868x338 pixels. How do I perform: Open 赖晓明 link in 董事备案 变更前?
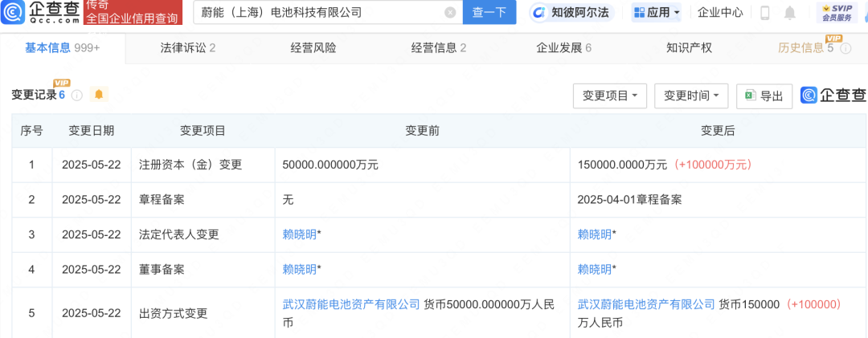(300, 270)
